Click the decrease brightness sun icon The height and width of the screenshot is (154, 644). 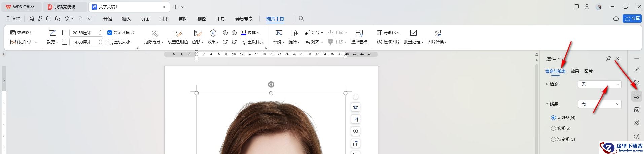pyautogui.click(x=234, y=42)
